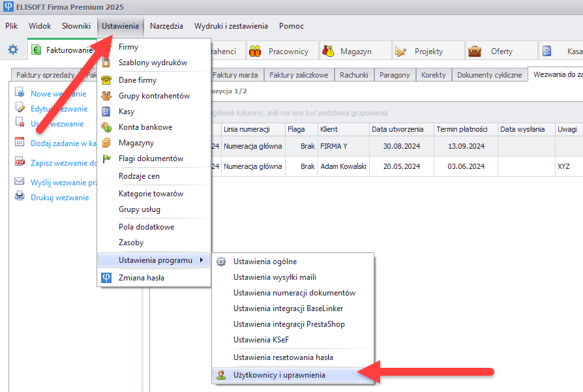Open the Narzędzia menu
This screenshot has width=583, height=392.
tap(166, 26)
